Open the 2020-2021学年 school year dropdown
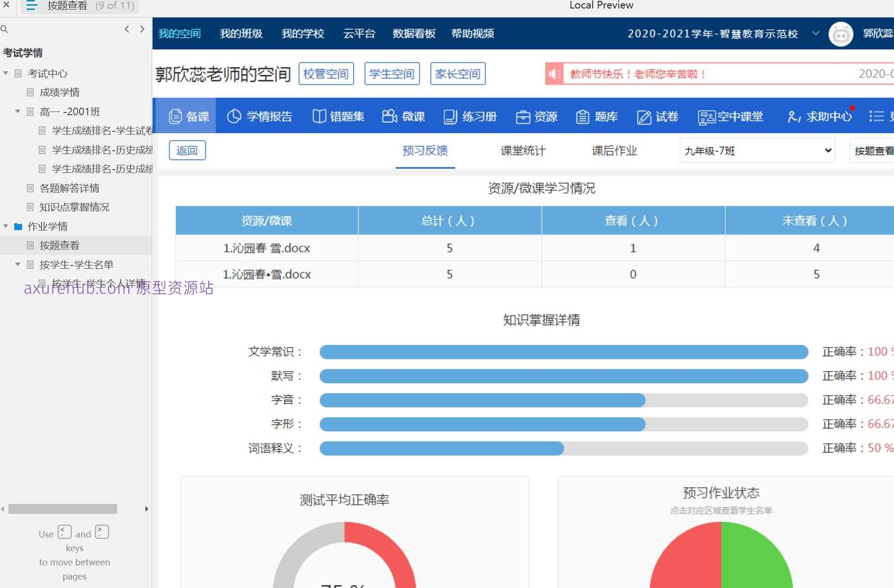The width and height of the screenshot is (894, 588). pos(816,34)
